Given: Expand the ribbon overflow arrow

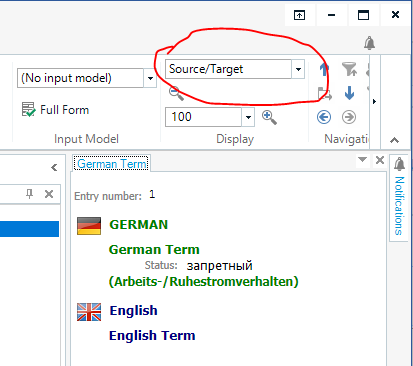Looking at the screenshot, I should tap(374, 101).
